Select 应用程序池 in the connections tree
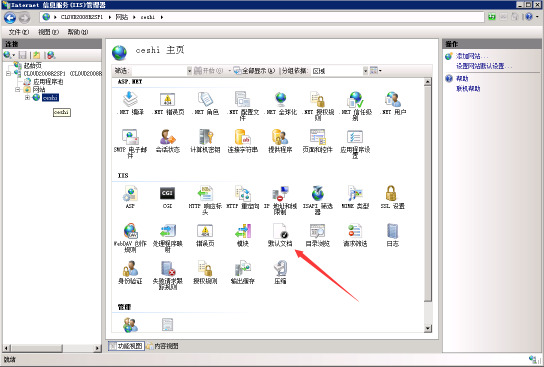 48,82
